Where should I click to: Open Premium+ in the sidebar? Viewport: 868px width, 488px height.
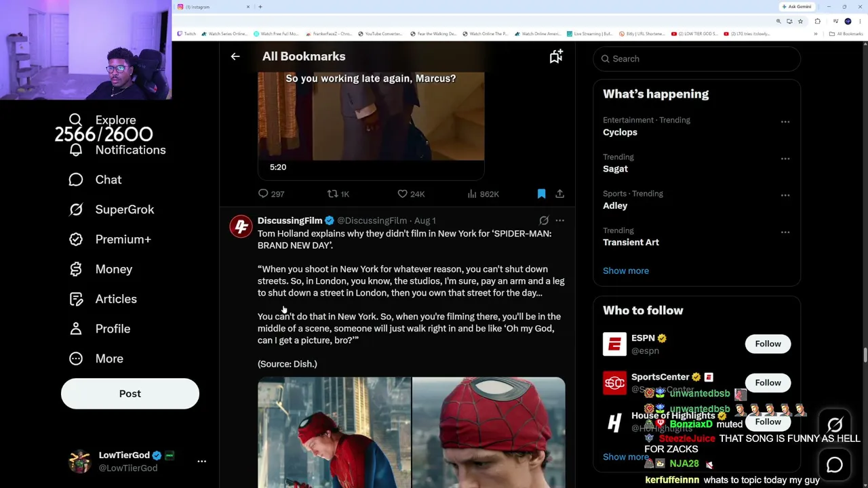[x=110, y=239]
